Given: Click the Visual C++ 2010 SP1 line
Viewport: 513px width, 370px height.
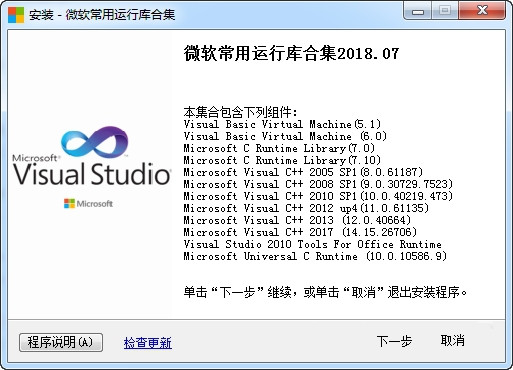Looking at the screenshot, I should (318, 196).
